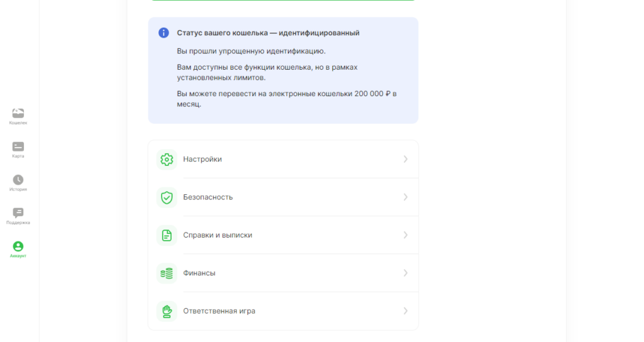Image resolution: width=644 pixels, height=342 pixels.
Task: Open the Кошелек wallet sidebar icon
Action: pyautogui.click(x=18, y=113)
